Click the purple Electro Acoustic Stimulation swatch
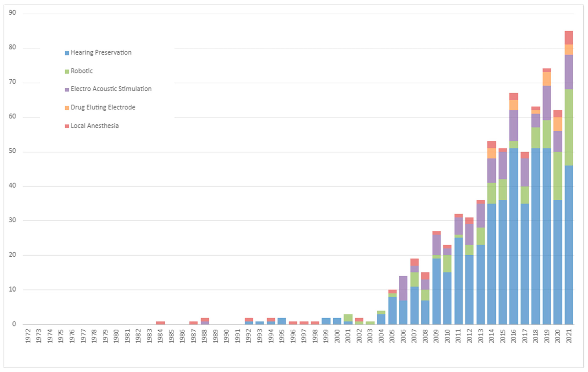Image resolution: width=588 pixels, height=372 pixels. (x=67, y=90)
